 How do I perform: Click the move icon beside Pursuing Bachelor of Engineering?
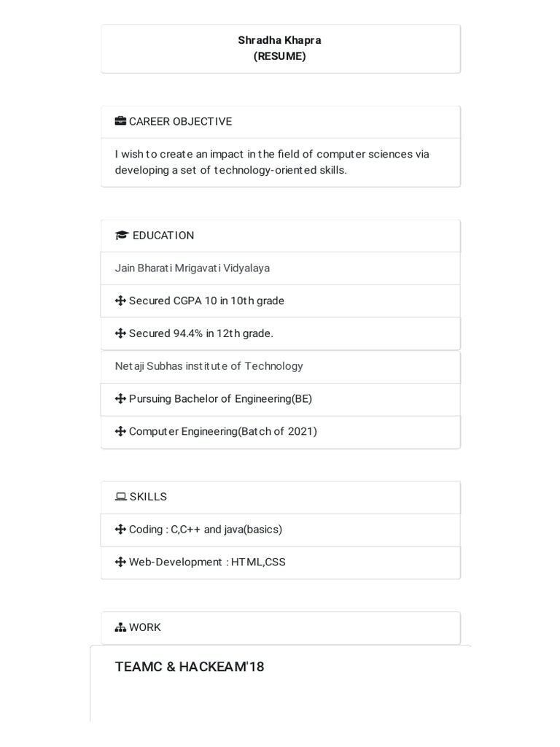(x=120, y=399)
